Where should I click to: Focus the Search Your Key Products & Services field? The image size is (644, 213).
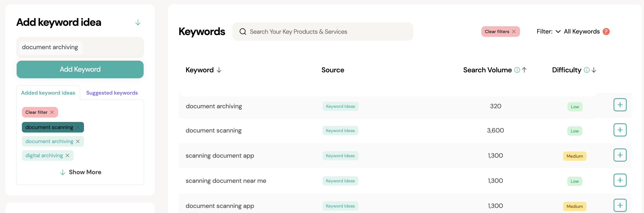[x=322, y=32]
